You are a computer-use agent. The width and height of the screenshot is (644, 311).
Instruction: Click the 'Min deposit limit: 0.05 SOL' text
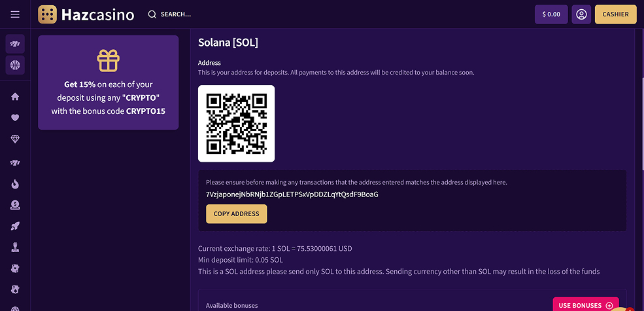pyautogui.click(x=240, y=260)
